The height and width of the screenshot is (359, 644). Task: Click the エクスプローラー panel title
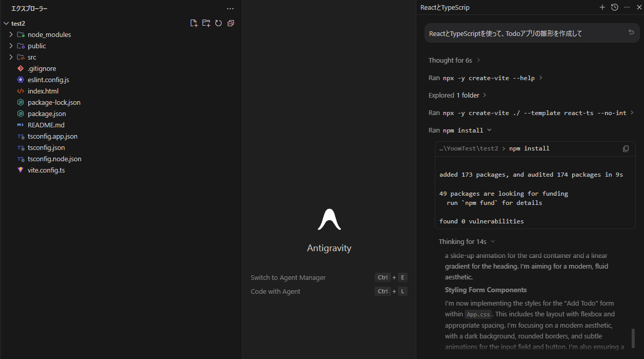click(x=29, y=9)
